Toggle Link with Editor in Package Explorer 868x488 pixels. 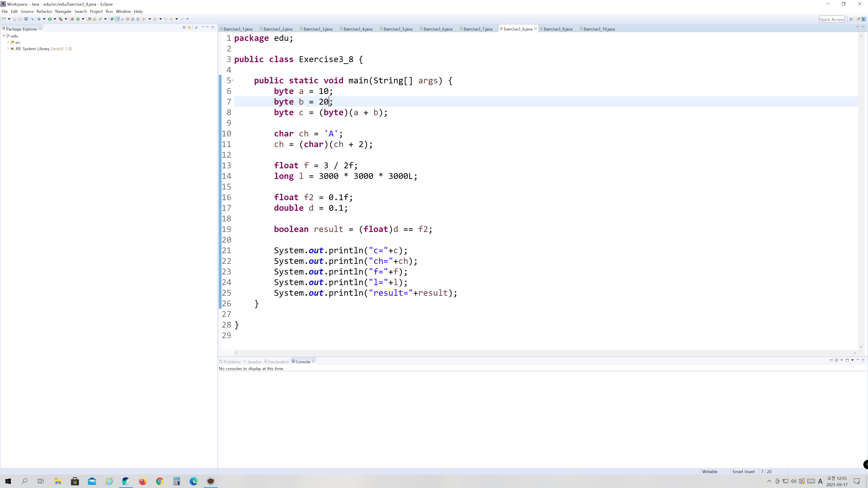pos(189,27)
